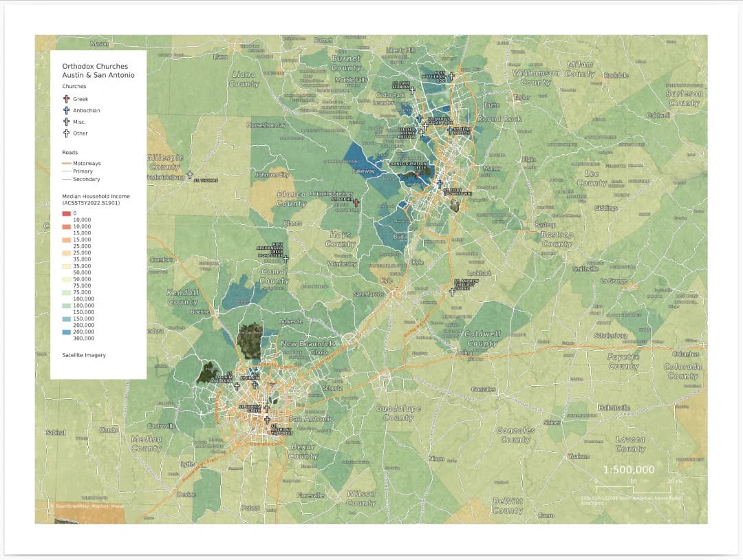This screenshot has height=560, width=743.
Task: Click the 75,000–100,000 income swatch
Action: (66, 292)
